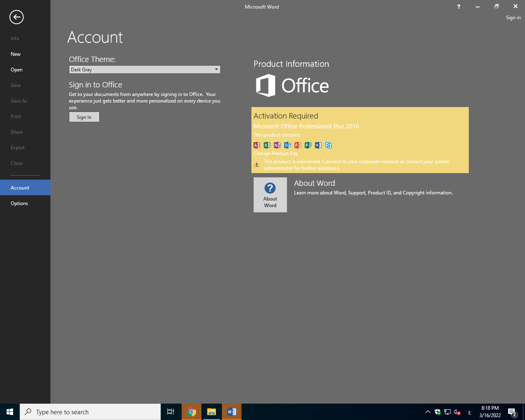The width and height of the screenshot is (525, 420).
Task: Open Windows Security tray icon
Action: (438, 412)
